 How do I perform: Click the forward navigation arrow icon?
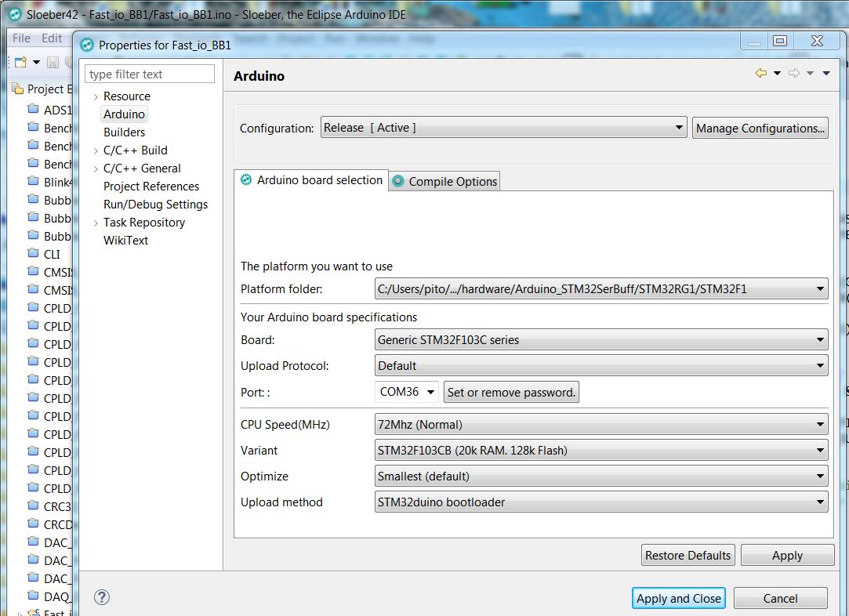[793, 74]
